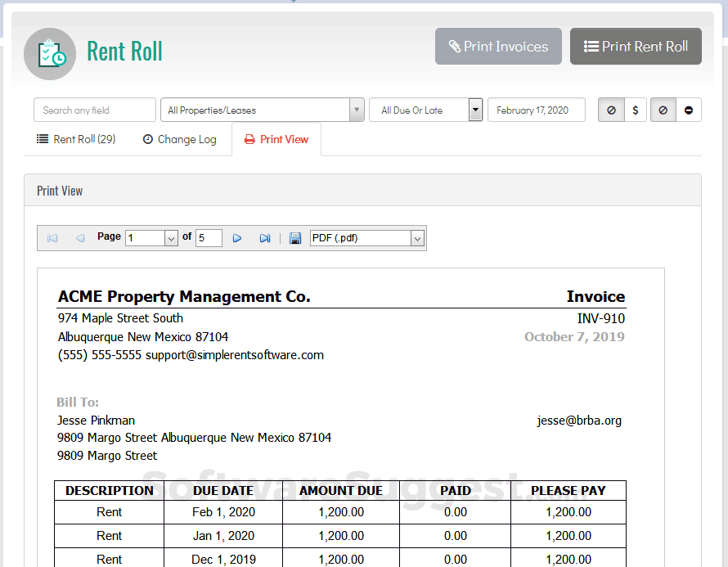Image resolution: width=728 pixels, height=567 pixels.
Task: Click the printer icon on Print View tab
Action: coord(251,139)
